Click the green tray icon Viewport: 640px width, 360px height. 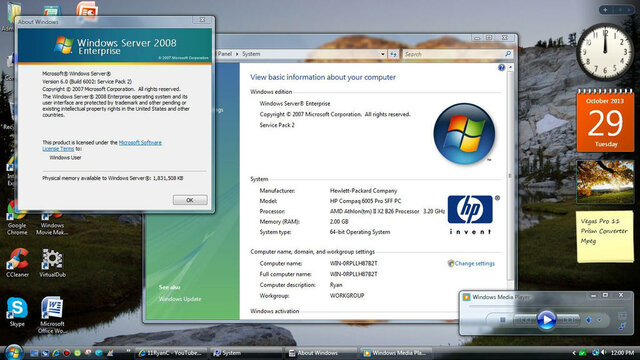pos(583,353)
